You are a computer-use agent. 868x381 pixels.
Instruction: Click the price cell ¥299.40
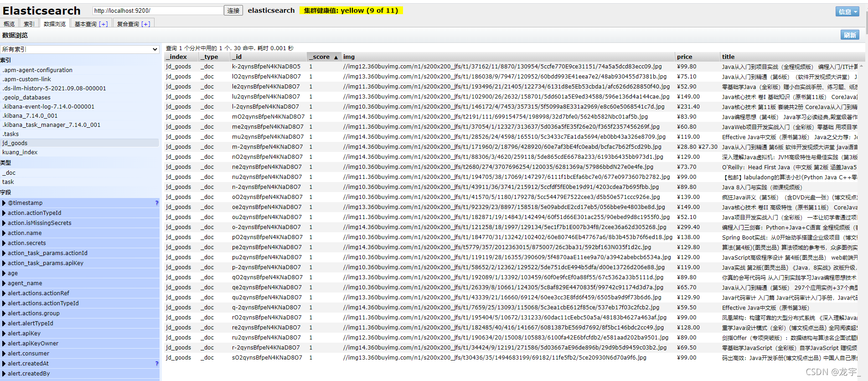688,227
